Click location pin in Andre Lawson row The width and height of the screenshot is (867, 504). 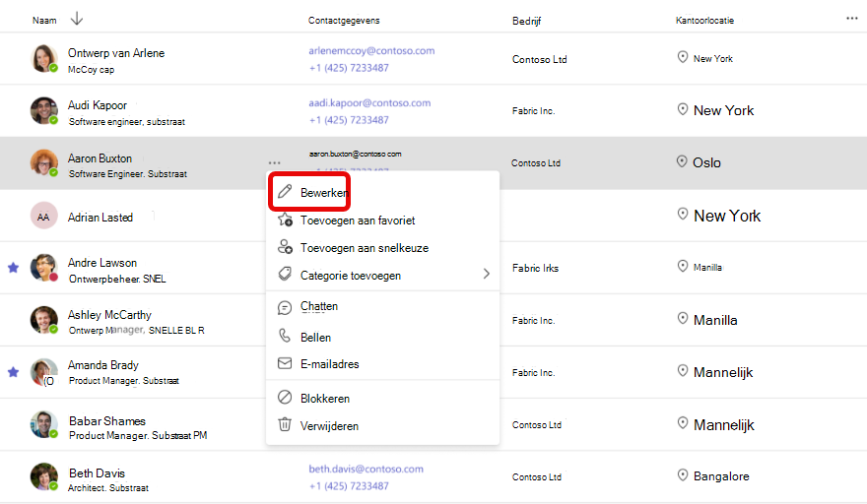(683, 266)
